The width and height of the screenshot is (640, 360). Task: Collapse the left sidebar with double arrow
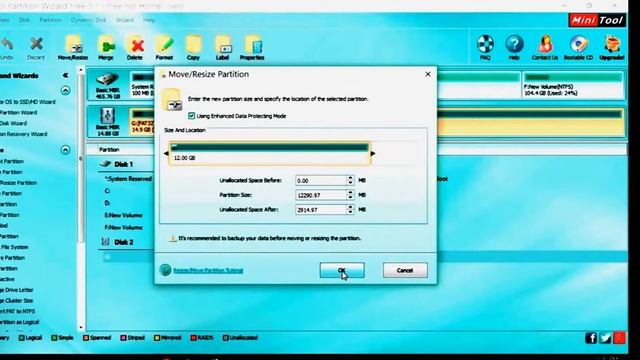pos(65,76)
